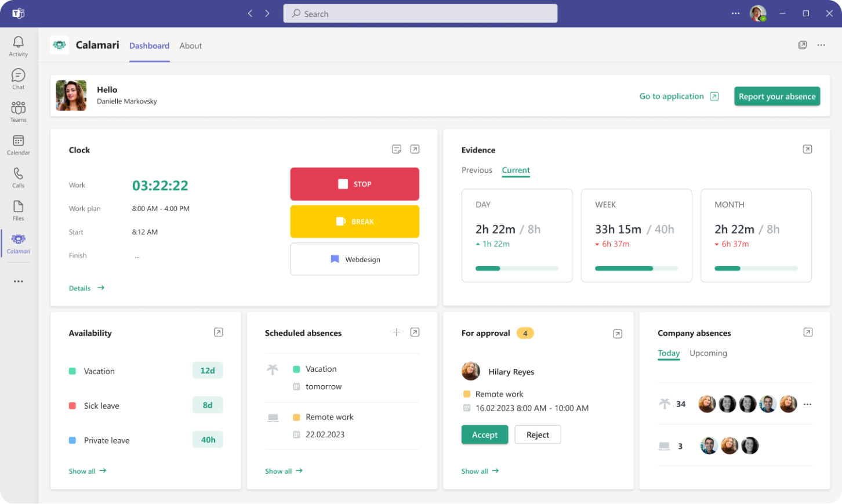Screen dimensions: 842x504
Task: Click the 03:22:22 work timer
Action: 160,186
